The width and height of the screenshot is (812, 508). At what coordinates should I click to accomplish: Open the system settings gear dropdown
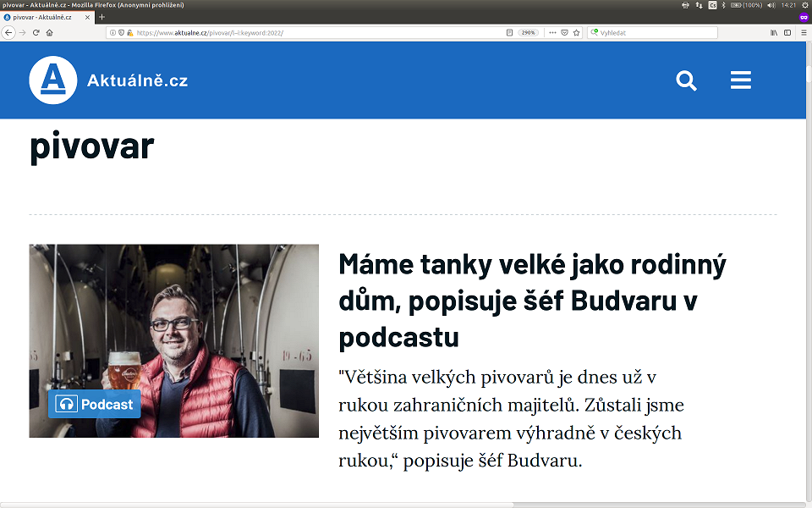pos(804,5)
